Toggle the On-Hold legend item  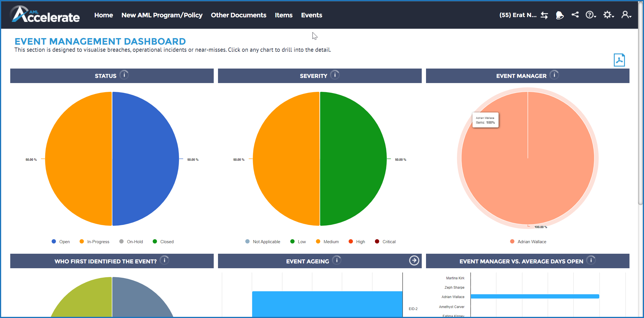coord(131,241)
